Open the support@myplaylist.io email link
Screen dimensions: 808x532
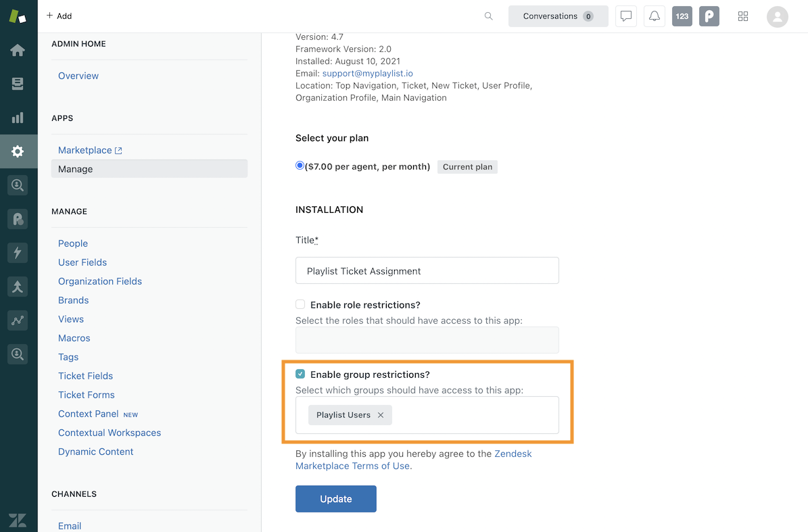pyautogui.click(x=367, y=73)
